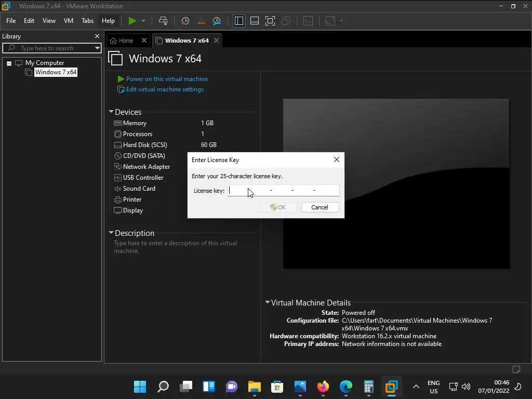Viewport: 532px width, 399px height.
Task: Click the message log icon in status bar
Action: click(516, 369)
